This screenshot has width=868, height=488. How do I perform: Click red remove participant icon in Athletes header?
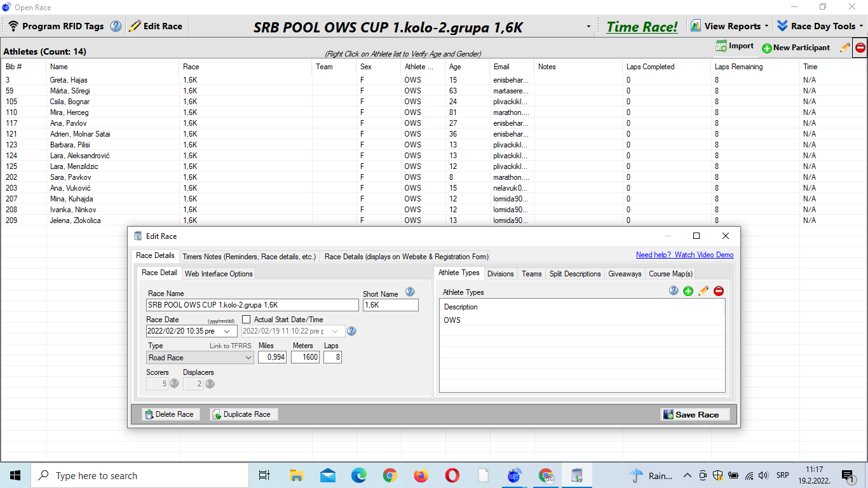pos(860,48)
